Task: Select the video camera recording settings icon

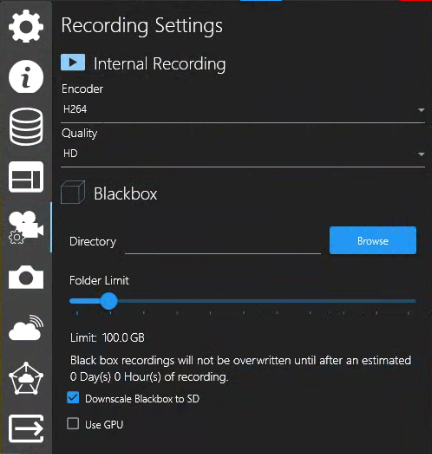Action: [26, 227]
